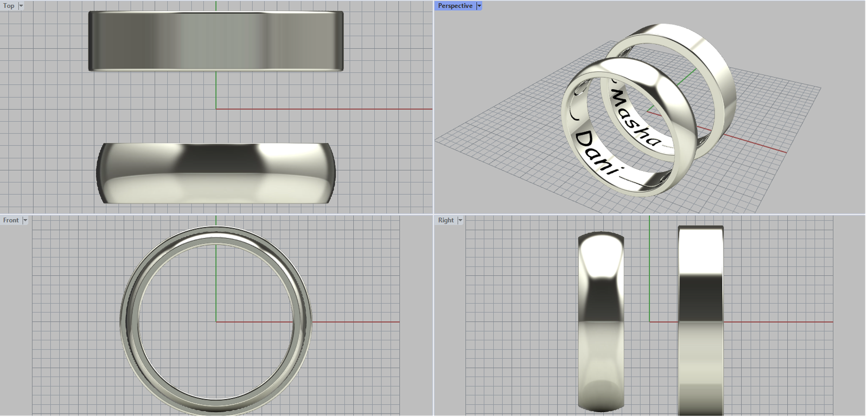
Task: Select the domed ring in Top view
Action: 216,173
